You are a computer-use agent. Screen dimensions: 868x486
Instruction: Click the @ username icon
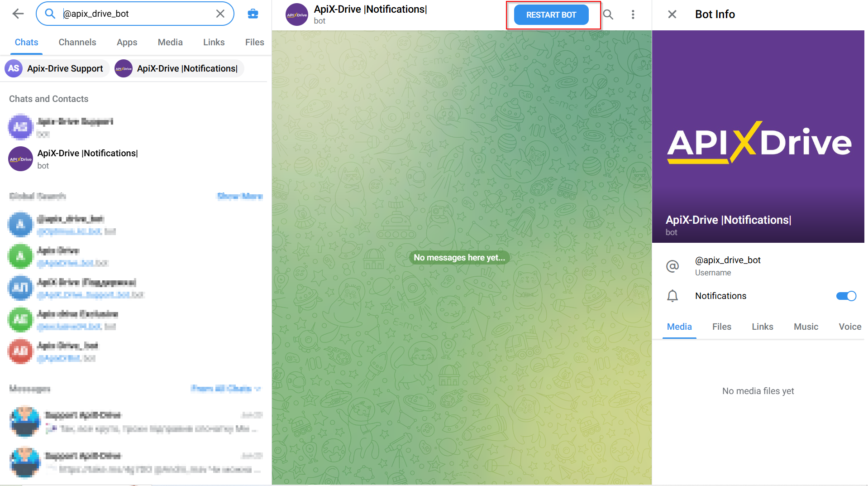pos(672,266)
